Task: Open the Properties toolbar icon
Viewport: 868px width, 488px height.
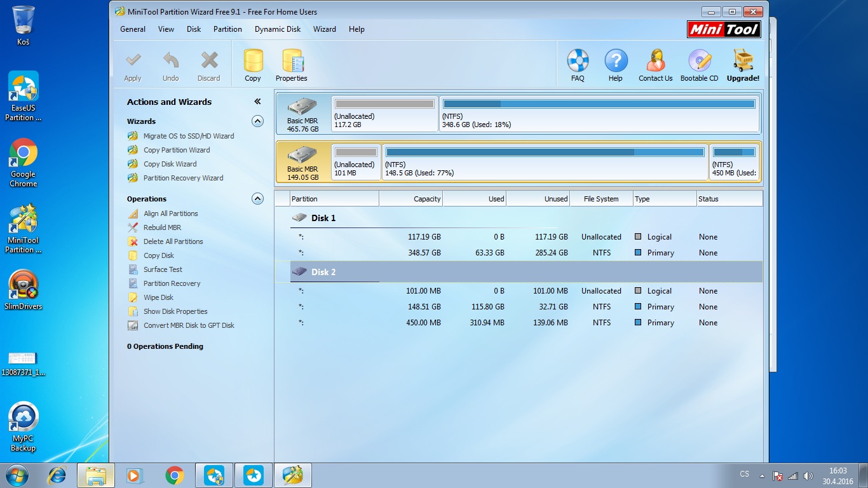Action: click(291, 65)
